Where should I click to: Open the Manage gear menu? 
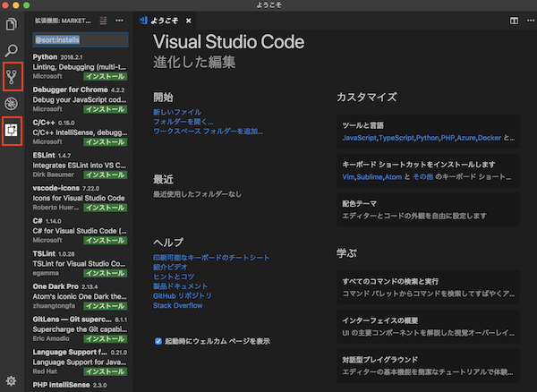[x=11, y=380]
